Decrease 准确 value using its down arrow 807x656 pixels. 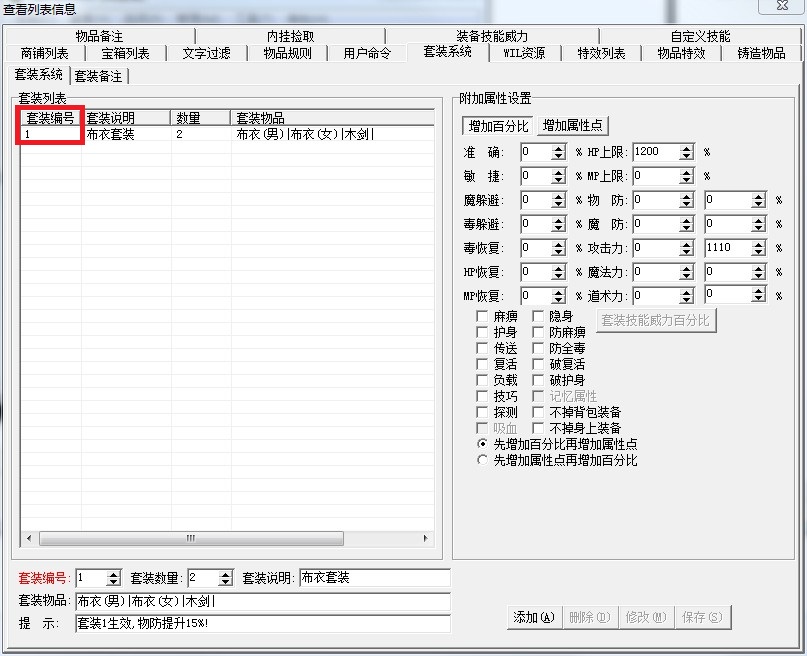pos(558,157)
